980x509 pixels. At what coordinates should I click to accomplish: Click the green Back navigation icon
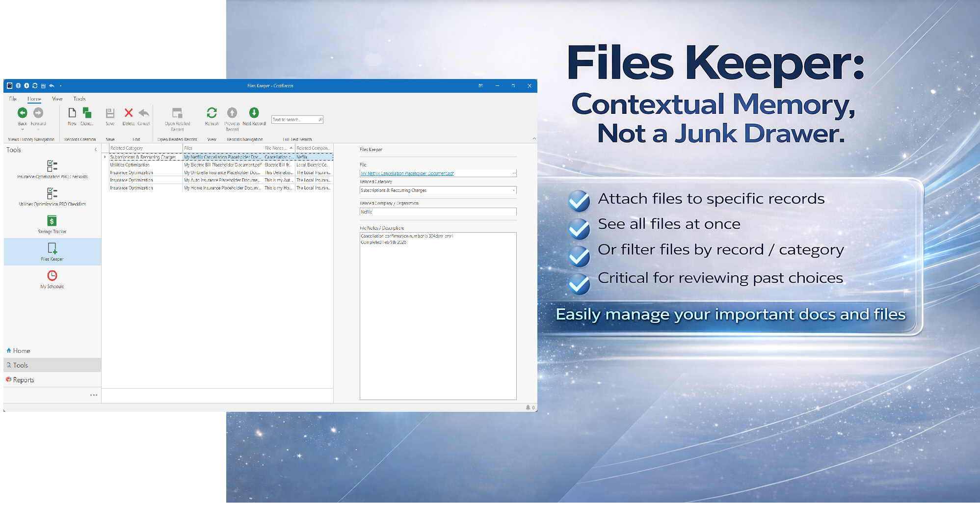pyautogui.click(x=23, y=113)
